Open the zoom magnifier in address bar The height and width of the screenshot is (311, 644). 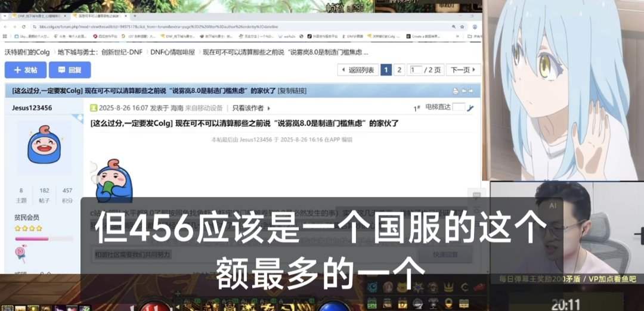pyautogui.click(x=454, y=27)
